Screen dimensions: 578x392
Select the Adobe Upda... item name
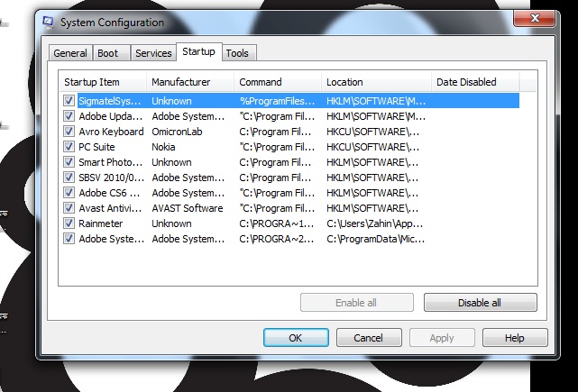point(110,116)
